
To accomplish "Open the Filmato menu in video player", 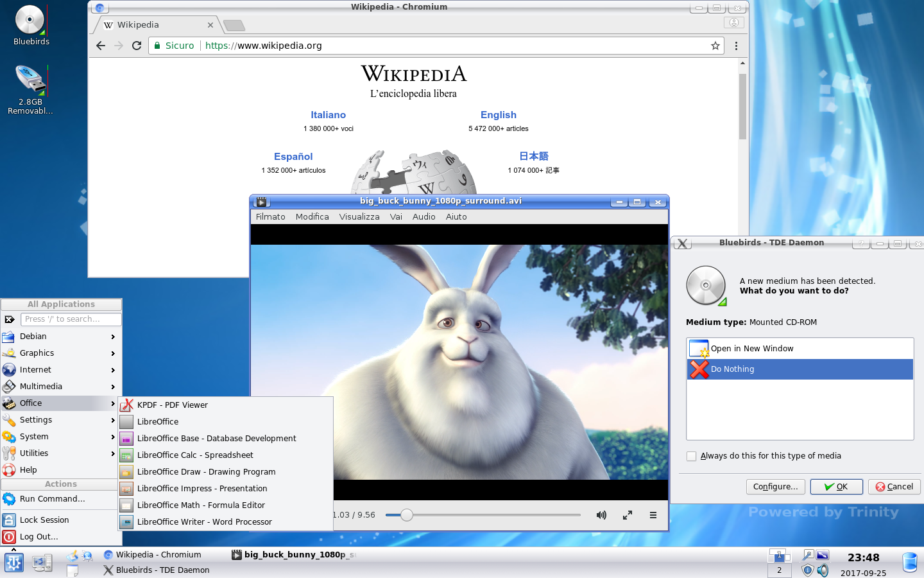I will tap(270, 217).
